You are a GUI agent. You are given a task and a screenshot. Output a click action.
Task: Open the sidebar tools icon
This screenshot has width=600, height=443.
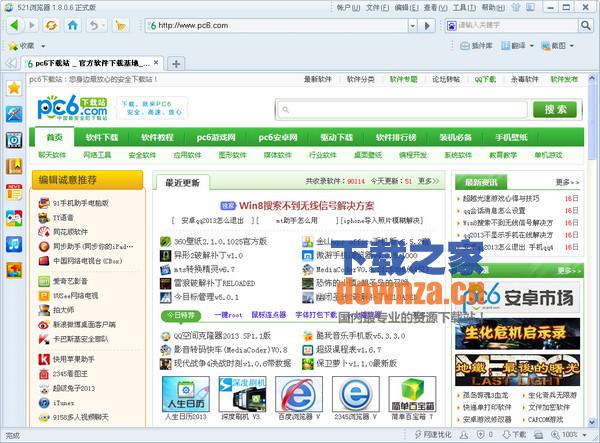[14, 114]
